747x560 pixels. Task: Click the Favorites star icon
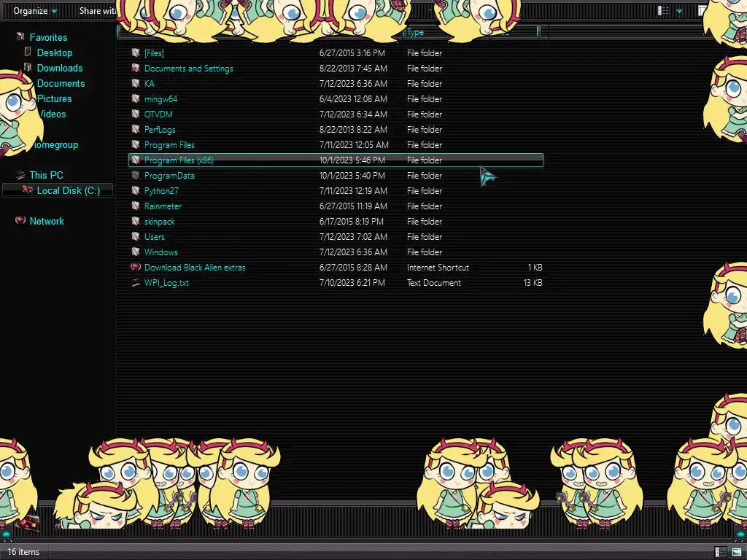coord(20,36)
